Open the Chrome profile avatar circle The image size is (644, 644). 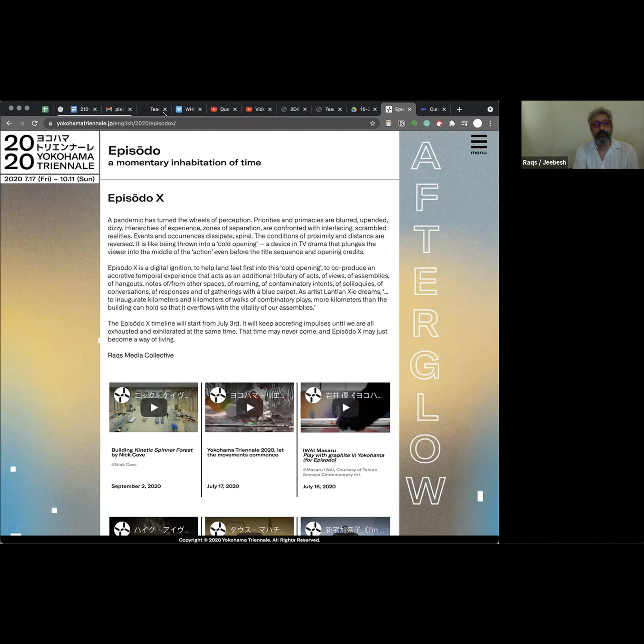click(x=477, y=123)
